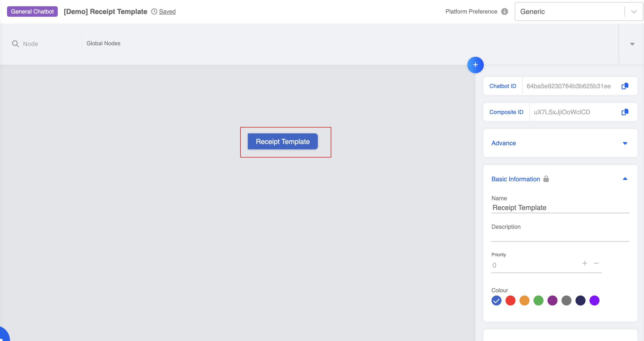Expand the Global Nodes bar arrow
The image size is (644, 341).
[x=632, y=44]
